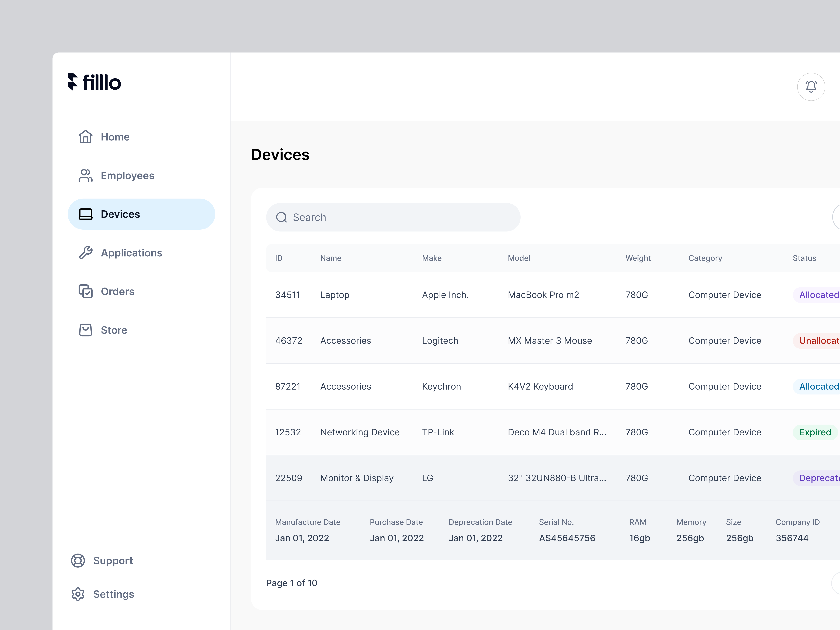Click the search magnifier icon
This screenshot has width=840, height=630.
coord(281,217)
